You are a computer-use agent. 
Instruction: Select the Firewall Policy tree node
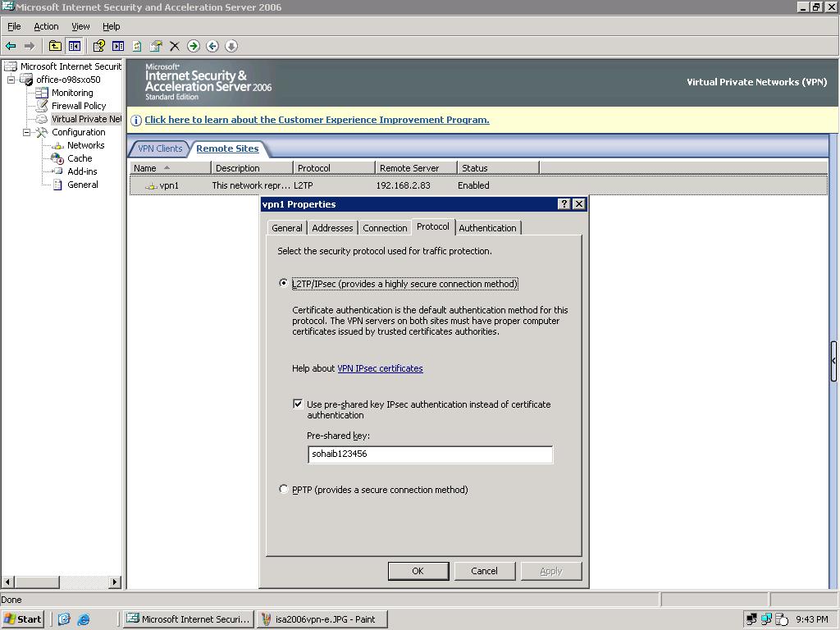point(79,106)
